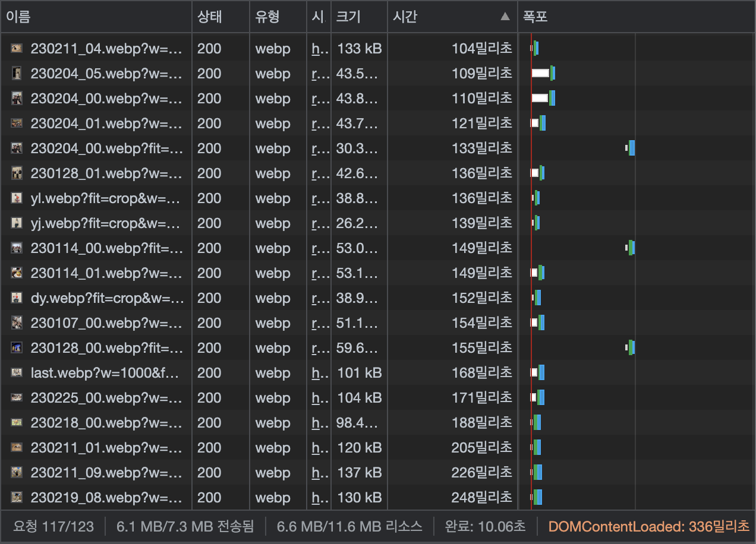This screenshot has width=756, height=544.
Task: Click DOMContentLoaded timing in status bar
Action: click(x=648, y=526)
